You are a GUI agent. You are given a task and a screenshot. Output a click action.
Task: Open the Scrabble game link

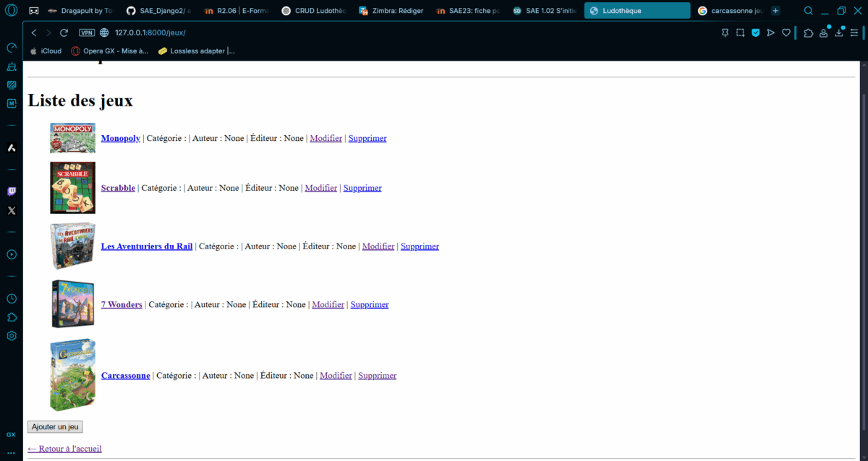pos(118,188)
